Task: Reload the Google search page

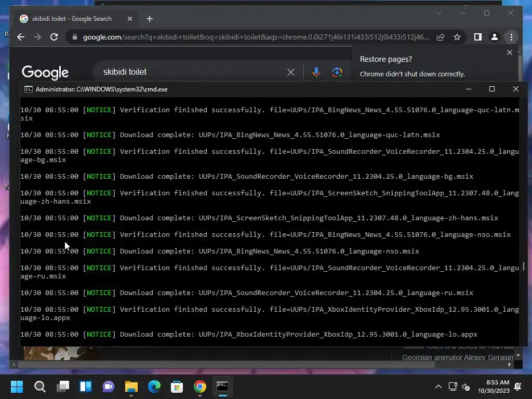Action: [x=54, y=37]
